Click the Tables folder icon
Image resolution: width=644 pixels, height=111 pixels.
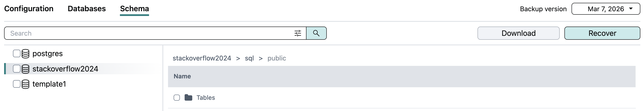(188, 97)
